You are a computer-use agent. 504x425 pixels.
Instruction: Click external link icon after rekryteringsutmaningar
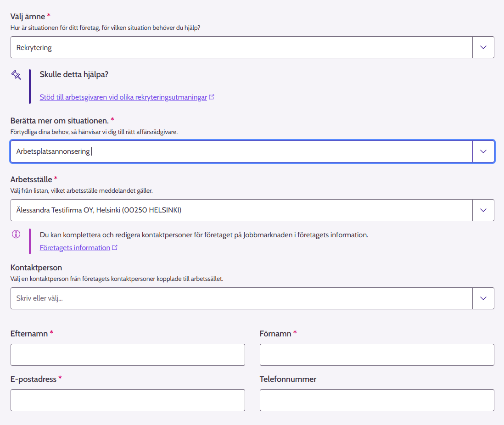pyautogui.click(x=212, y=97)
